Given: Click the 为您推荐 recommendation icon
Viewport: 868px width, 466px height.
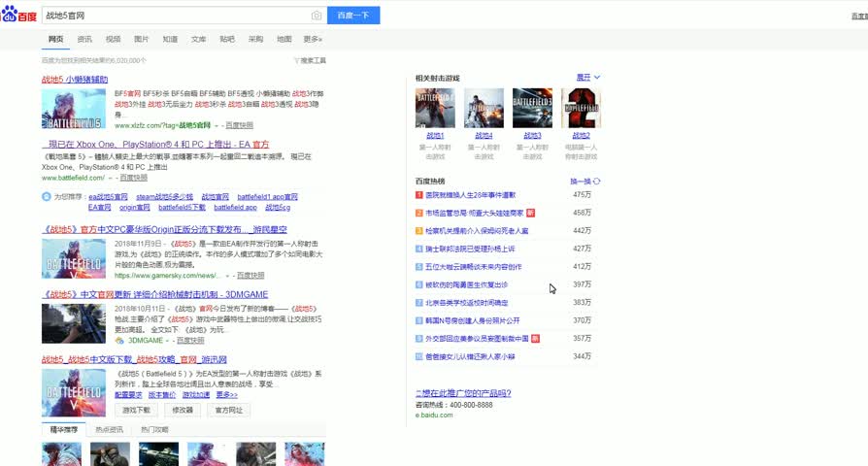Looking at the screenshot, I should pyautogui.click(x=46, y=197).
